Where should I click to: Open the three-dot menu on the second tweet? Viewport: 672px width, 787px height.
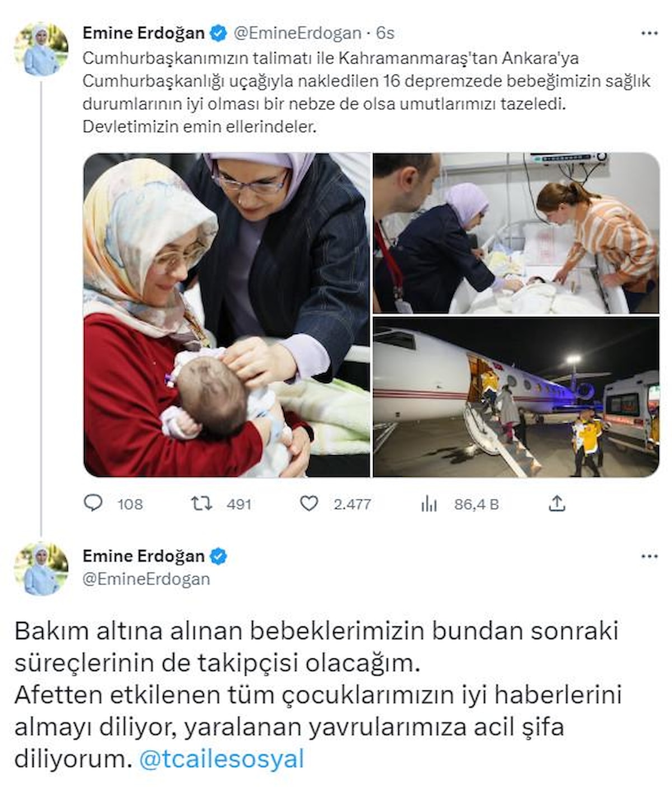[649, 556]
